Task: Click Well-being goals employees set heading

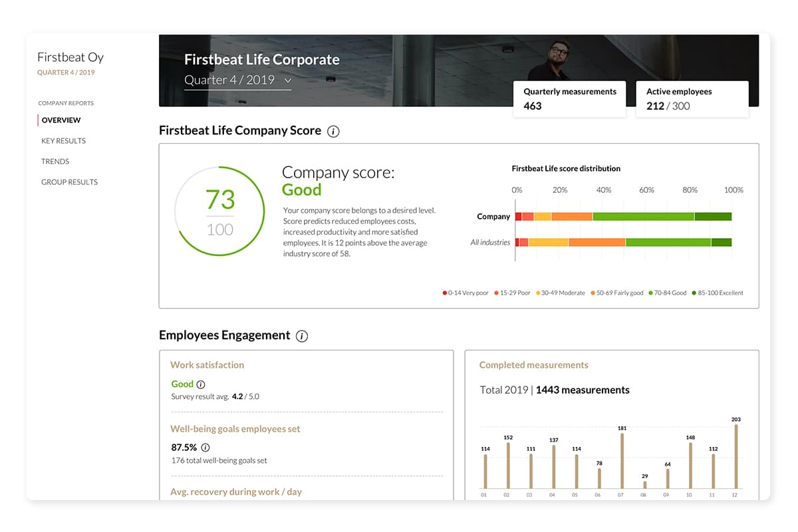Action: [235, 429]
